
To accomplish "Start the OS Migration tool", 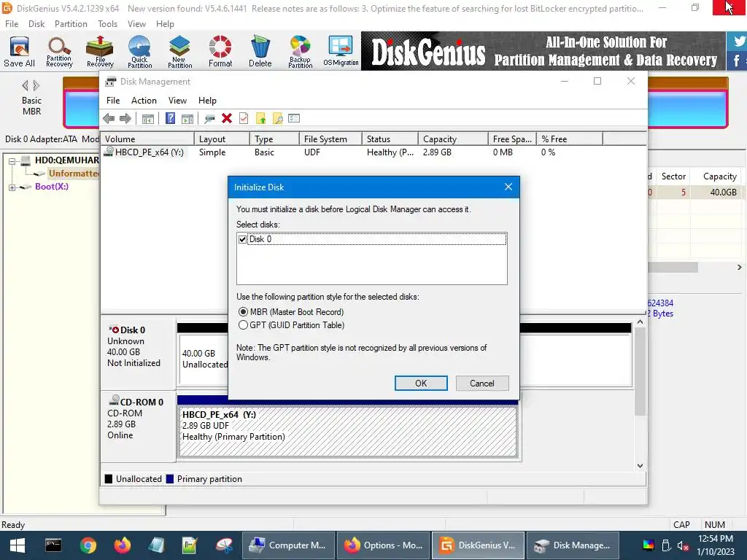I will [341, 52].
